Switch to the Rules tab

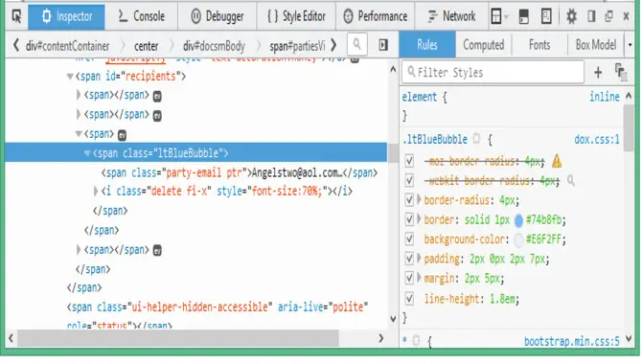[427, 45]
